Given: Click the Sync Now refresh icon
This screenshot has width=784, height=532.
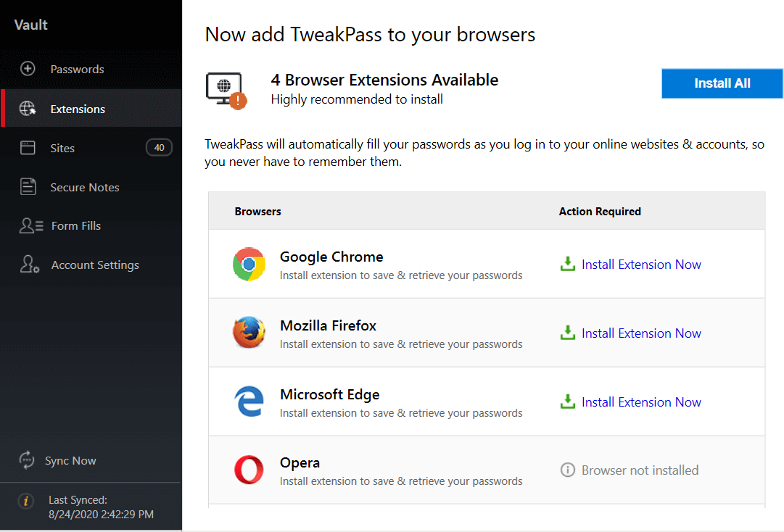Looking at the screenshot, I should (x=27, y=460).
